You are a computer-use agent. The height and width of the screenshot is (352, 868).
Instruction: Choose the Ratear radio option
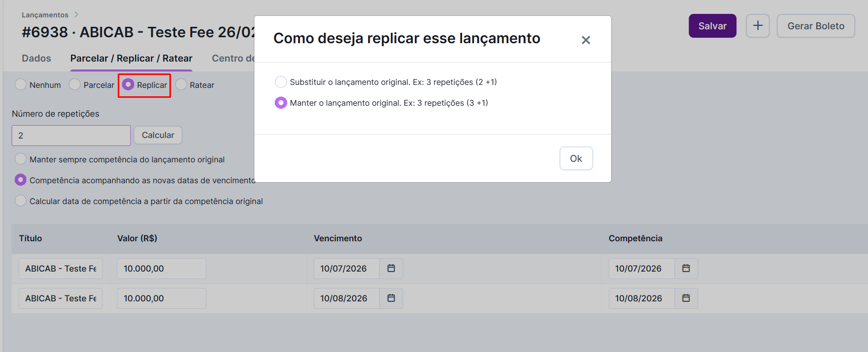(181, 85)
